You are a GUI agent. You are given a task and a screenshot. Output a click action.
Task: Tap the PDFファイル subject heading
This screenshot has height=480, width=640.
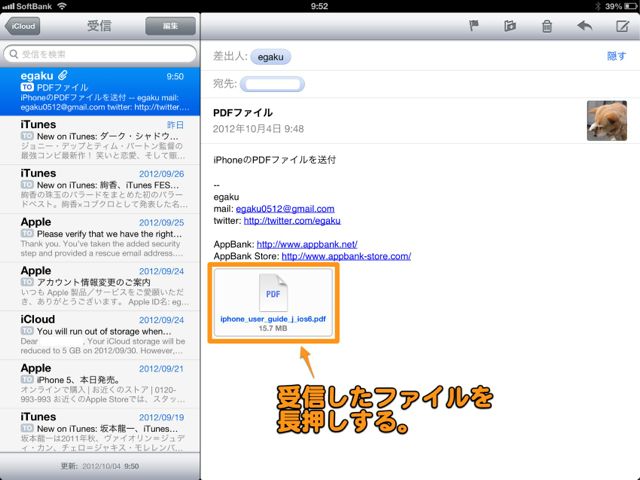coord(243,113)
